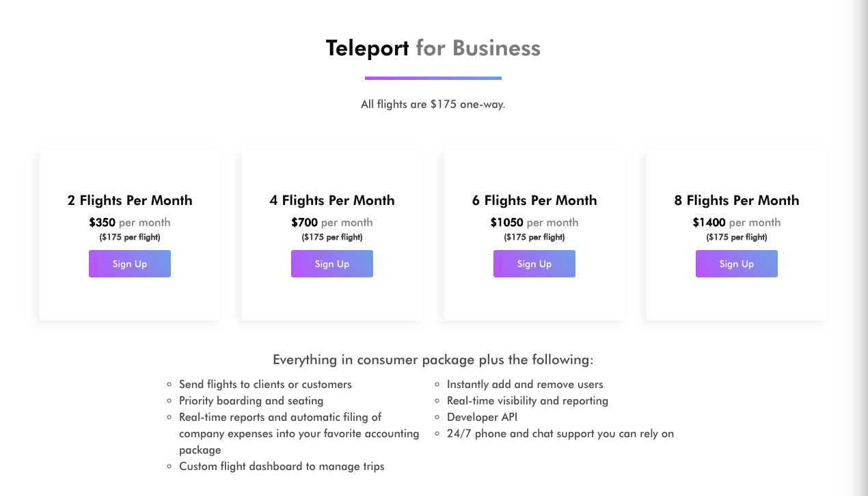The image size is (868, 496).
Task: Click Sign Up for 4 Flights Per Month plan
Action: pos(332,264)
